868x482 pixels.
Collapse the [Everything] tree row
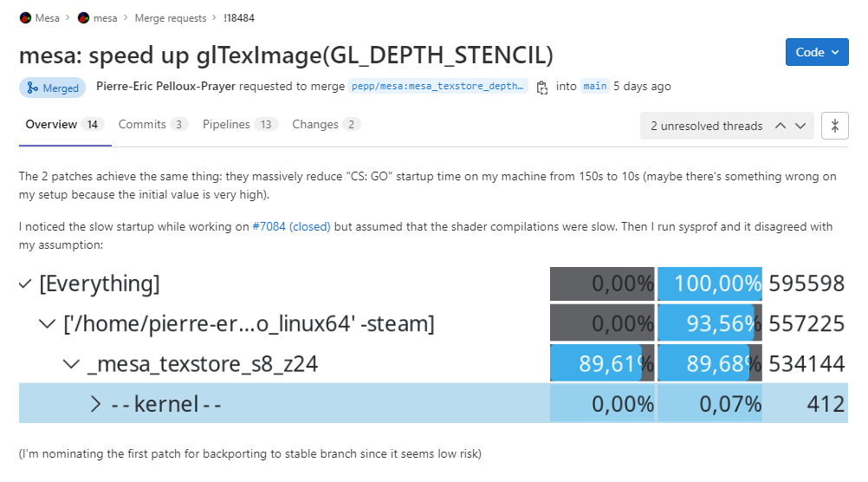pyautogui.click(x=25, y=284)
